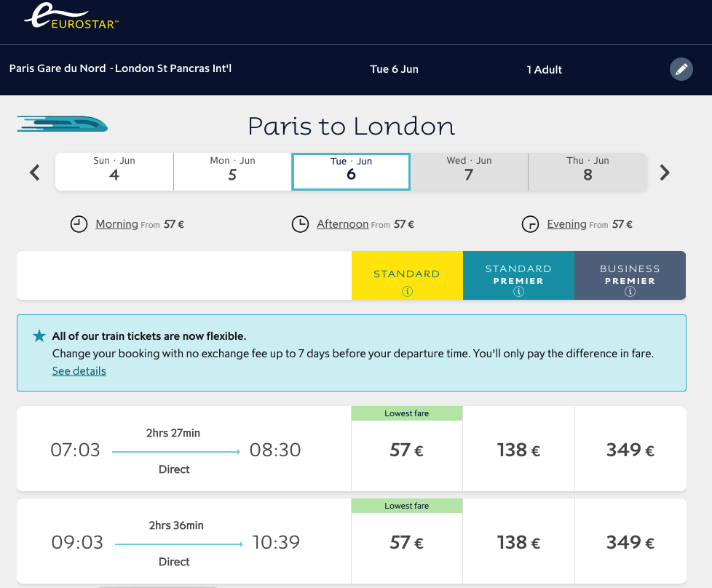Viewport: 712px width, 588px height.
Task: Open Standard class info icon
Action: pos(407,292)
